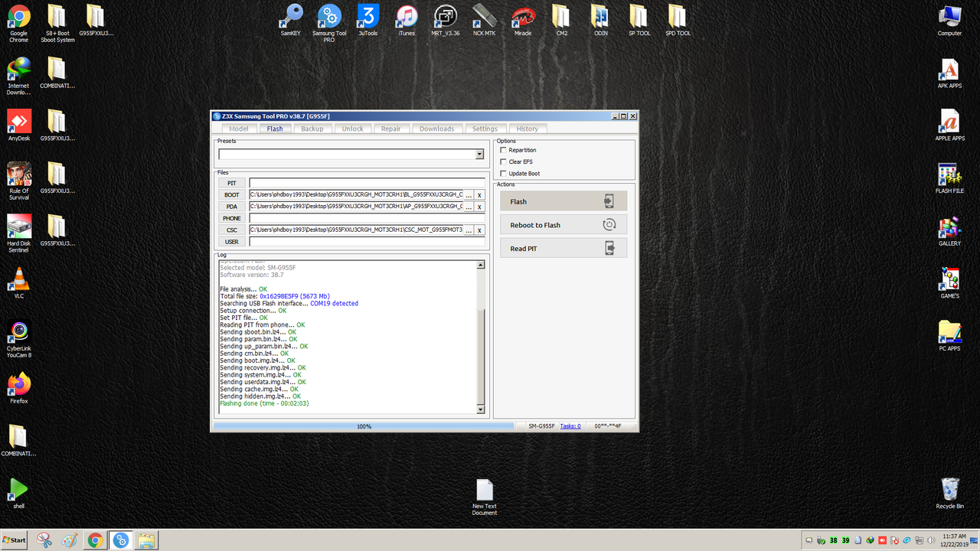Launch Samsung Tool PRO desktop icon
Viewport: 980px width, 551px height.
click(329, 23)
